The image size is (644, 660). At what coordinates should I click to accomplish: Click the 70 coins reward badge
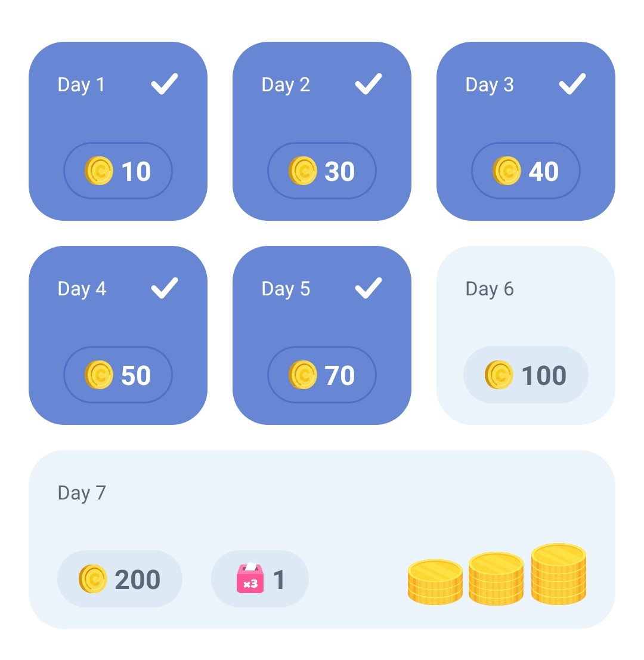click(x=322, y=375)
